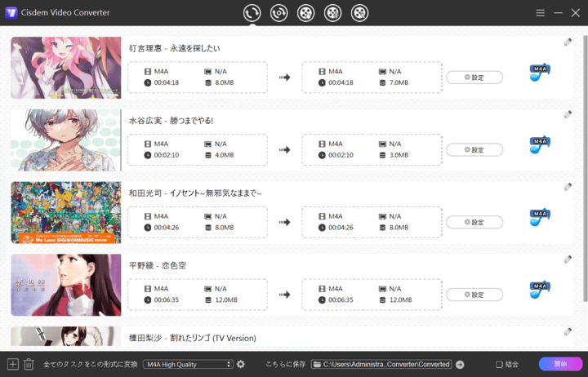Click the M4A format icon for 和田光司 track
Viewport: 588px width, 377px height.
pos(539,216)
